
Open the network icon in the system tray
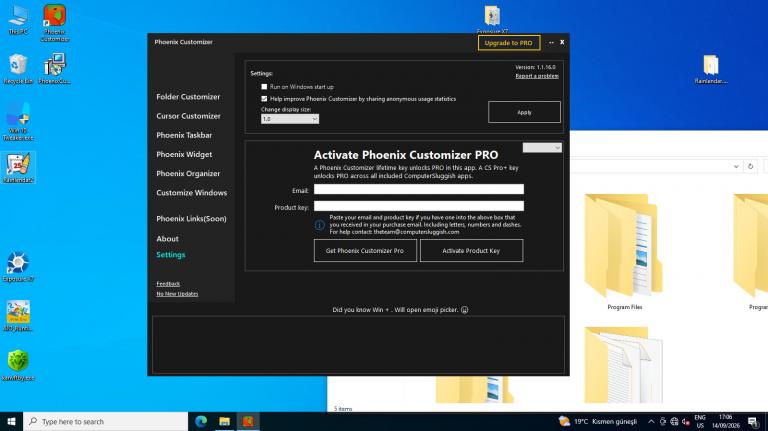pyautogui.click(x=674, y=421)
